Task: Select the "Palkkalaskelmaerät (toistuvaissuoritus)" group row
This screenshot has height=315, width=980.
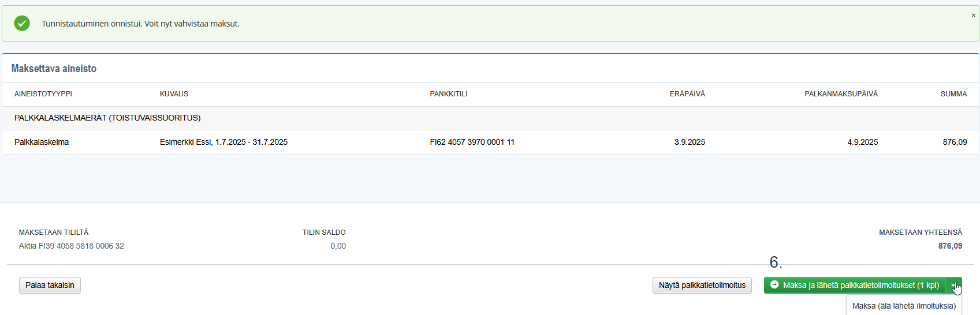Action: 490,118
